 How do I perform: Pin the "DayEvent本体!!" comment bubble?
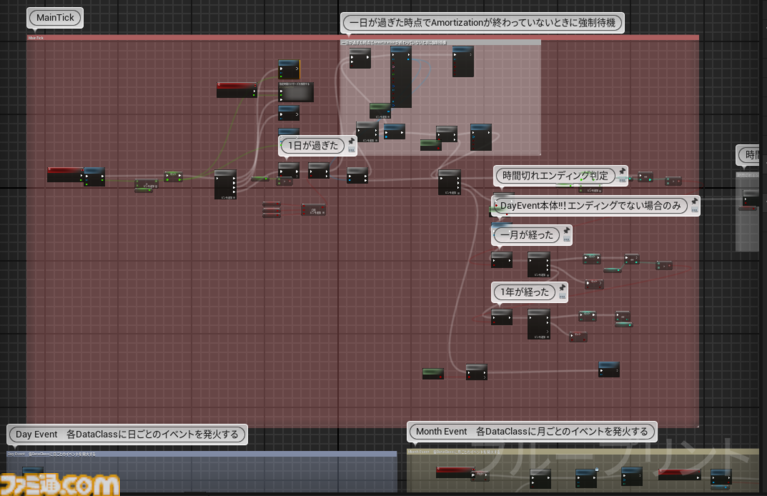pos(694,201)
